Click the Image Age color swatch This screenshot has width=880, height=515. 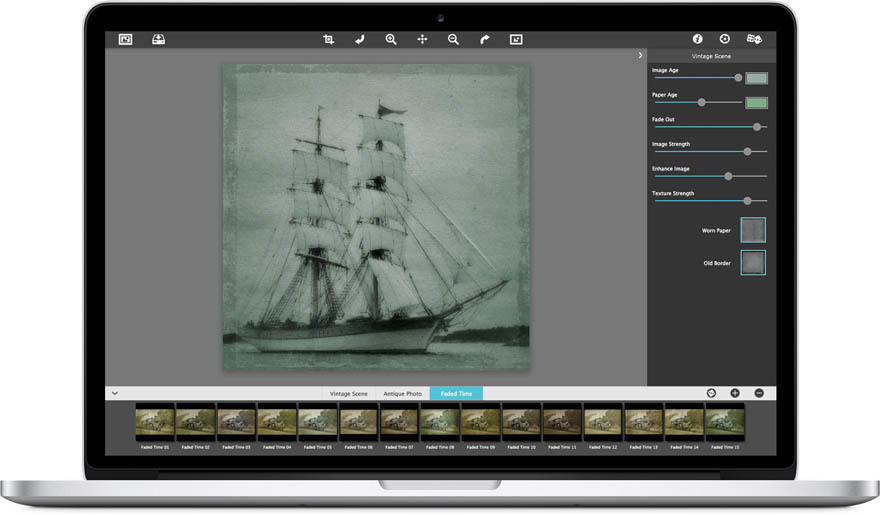pos(756,77)
